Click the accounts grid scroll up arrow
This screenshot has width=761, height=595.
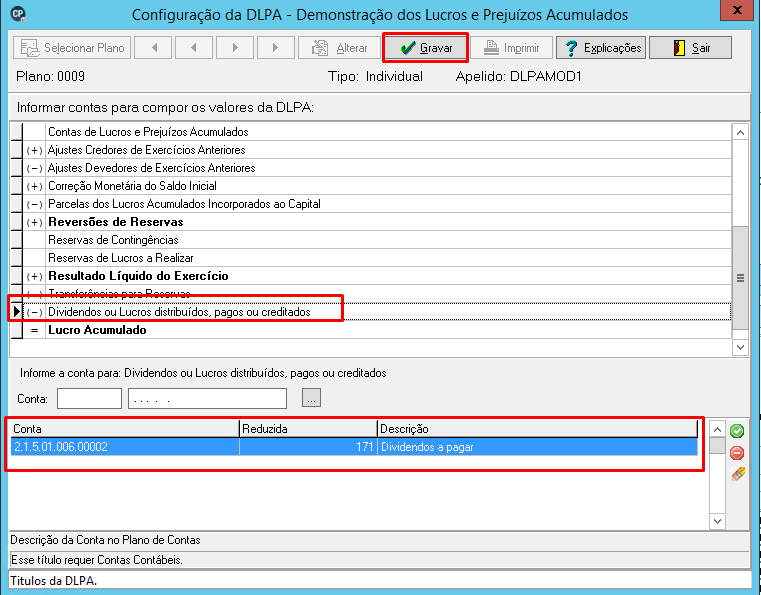(x=717, y=430)
